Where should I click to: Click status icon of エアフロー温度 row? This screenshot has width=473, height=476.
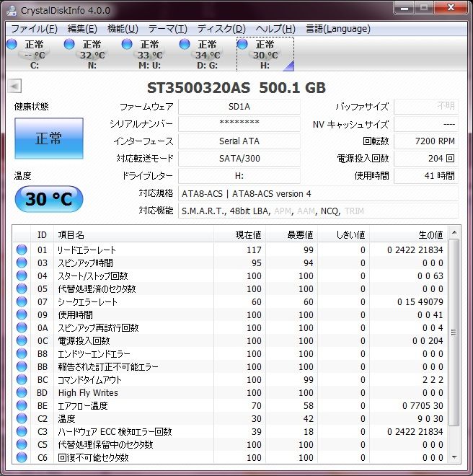[x=22, y=405]
